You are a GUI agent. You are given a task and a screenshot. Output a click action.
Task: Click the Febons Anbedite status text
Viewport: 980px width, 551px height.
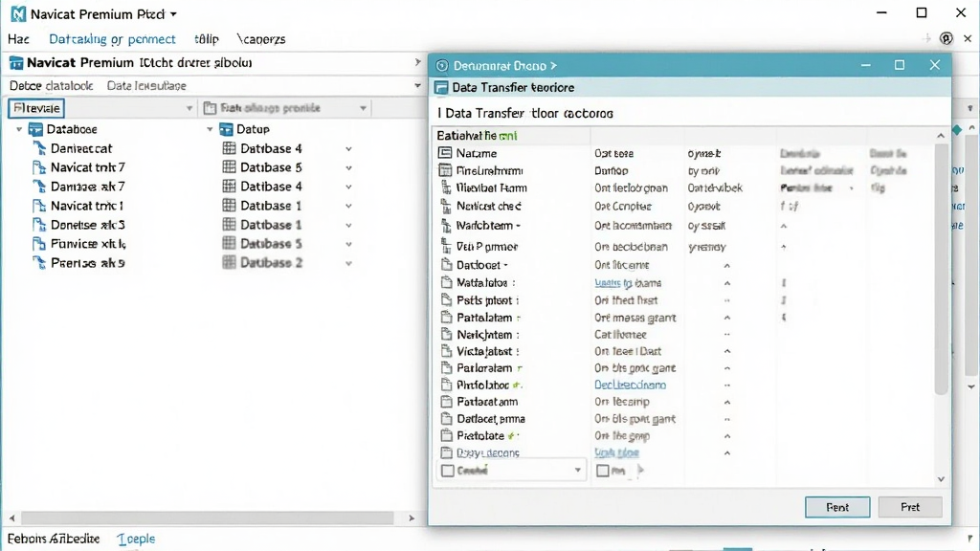(x=54, y=539)
